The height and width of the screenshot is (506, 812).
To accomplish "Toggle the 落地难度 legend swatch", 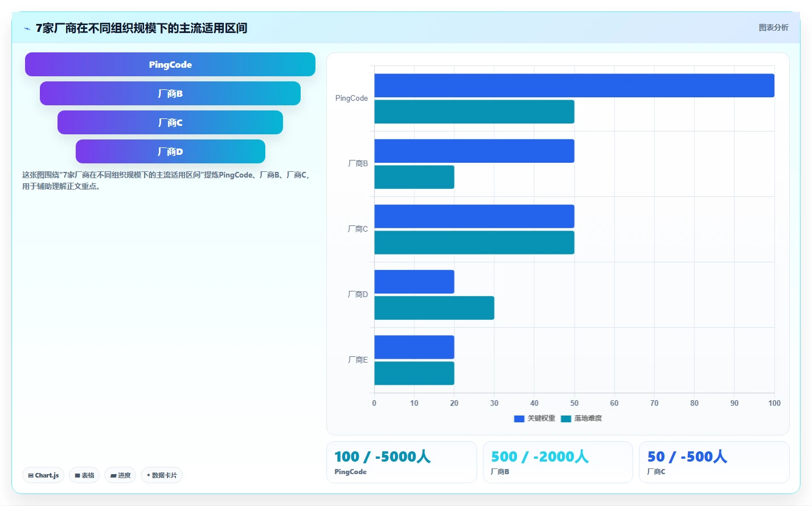I will click(566, 418).
